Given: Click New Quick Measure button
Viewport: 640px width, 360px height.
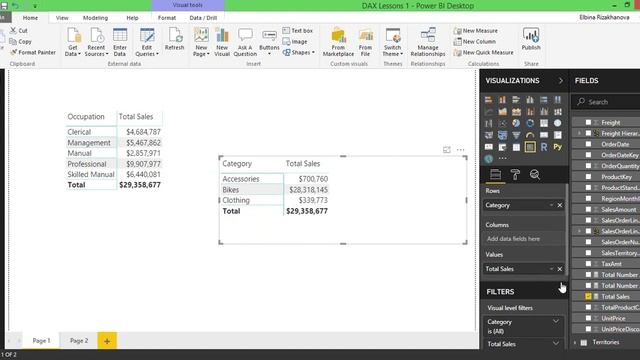Looking at the screenshot, I should [x=483, y=52].
